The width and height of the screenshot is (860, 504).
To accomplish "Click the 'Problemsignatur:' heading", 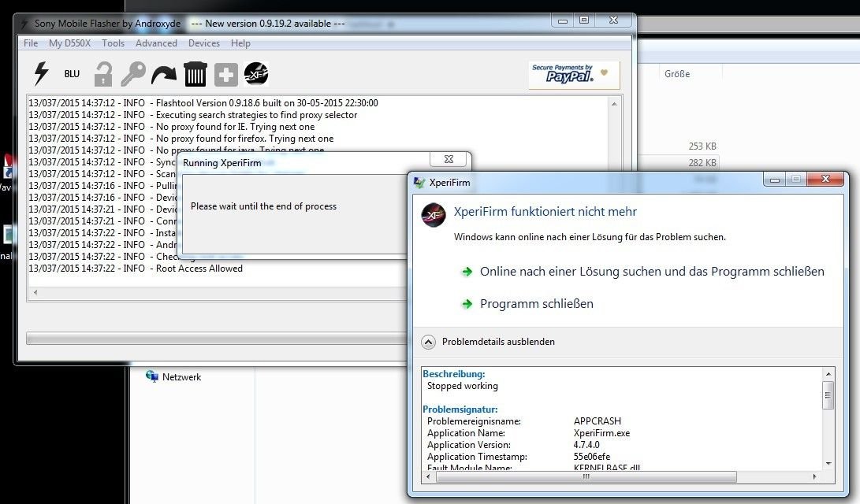I will tap(460, 409).
